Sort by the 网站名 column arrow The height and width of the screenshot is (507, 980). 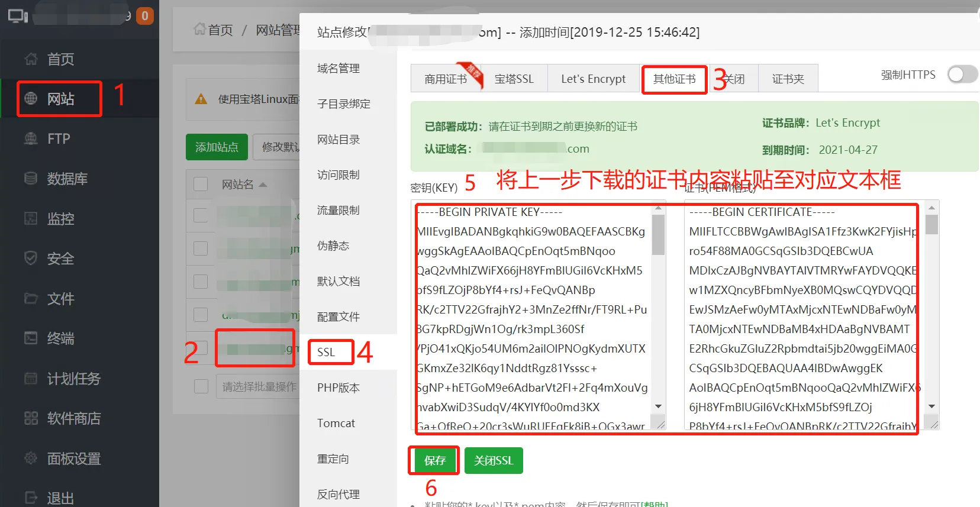263,185
